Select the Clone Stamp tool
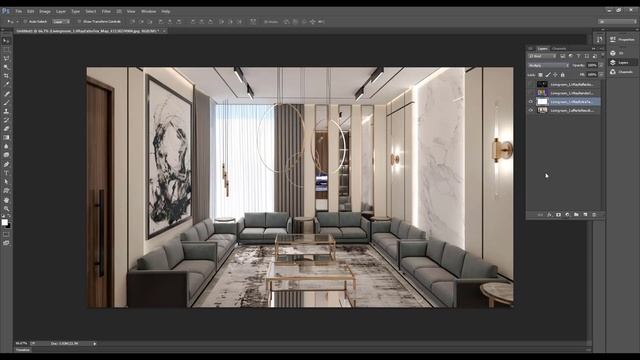This screenshot has width=640, height=360. (x=6, y=111)
